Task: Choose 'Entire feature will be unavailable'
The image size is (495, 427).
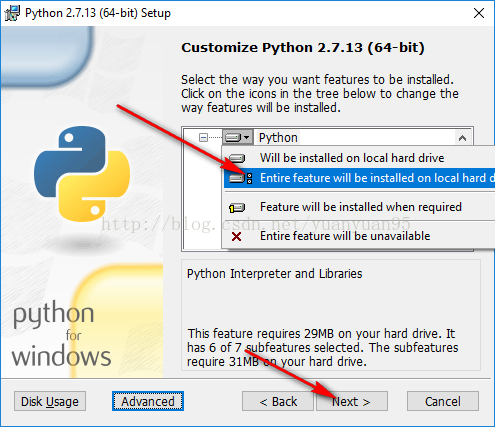Action: (x=359, y=236)
